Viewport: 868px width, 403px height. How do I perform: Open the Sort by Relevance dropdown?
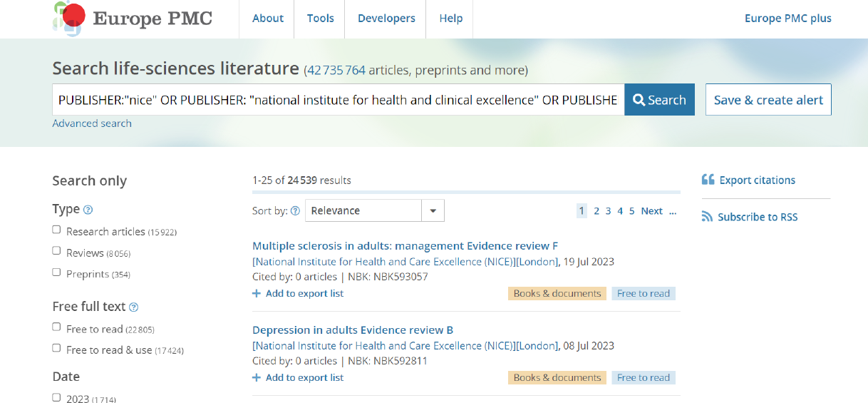[374, 210]
